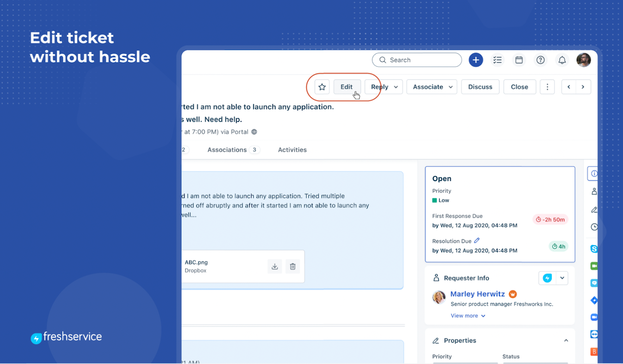623x364 pixels.
Task: Go to previous ticket arrow
Action: (x=569, y=87)
